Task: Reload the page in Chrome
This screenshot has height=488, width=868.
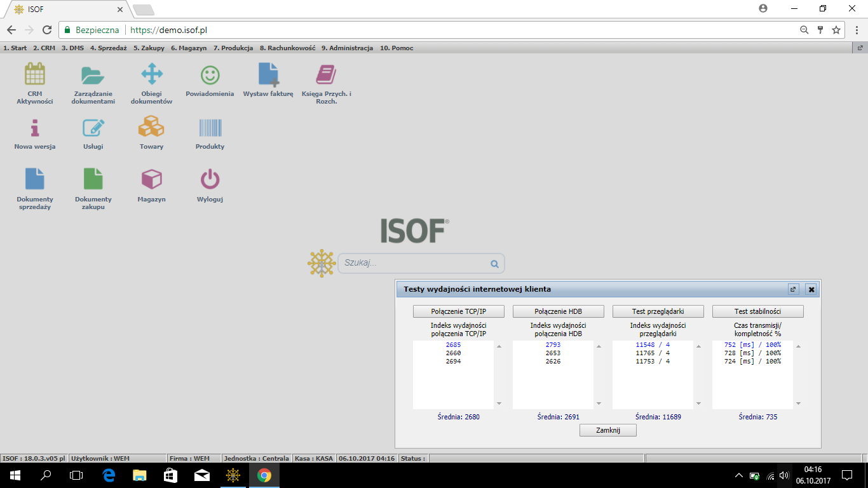Action: (47, 30)
